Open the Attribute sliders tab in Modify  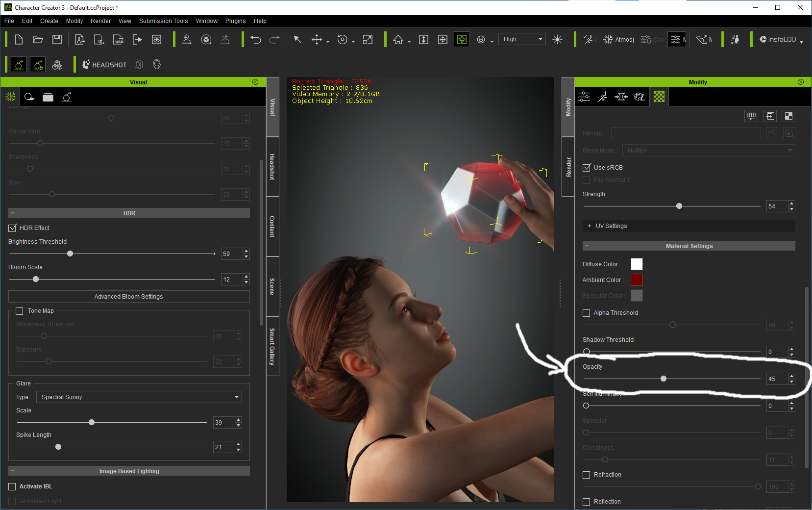point(584,97)
